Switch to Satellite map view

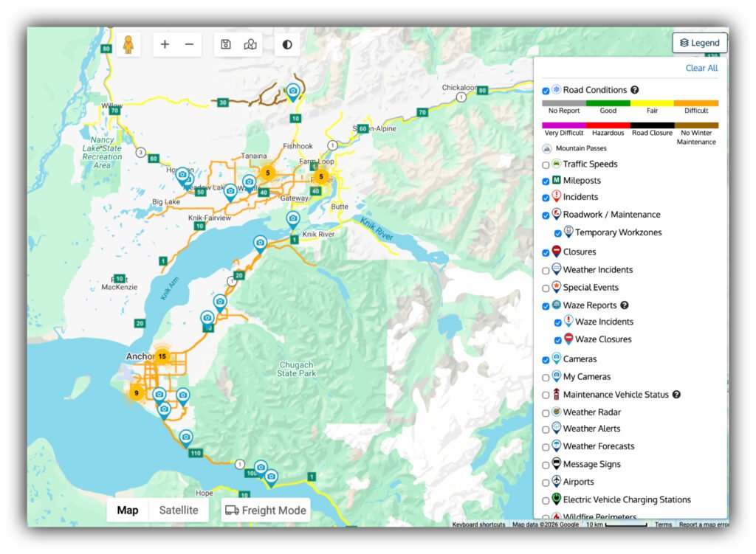coord(179,510)
